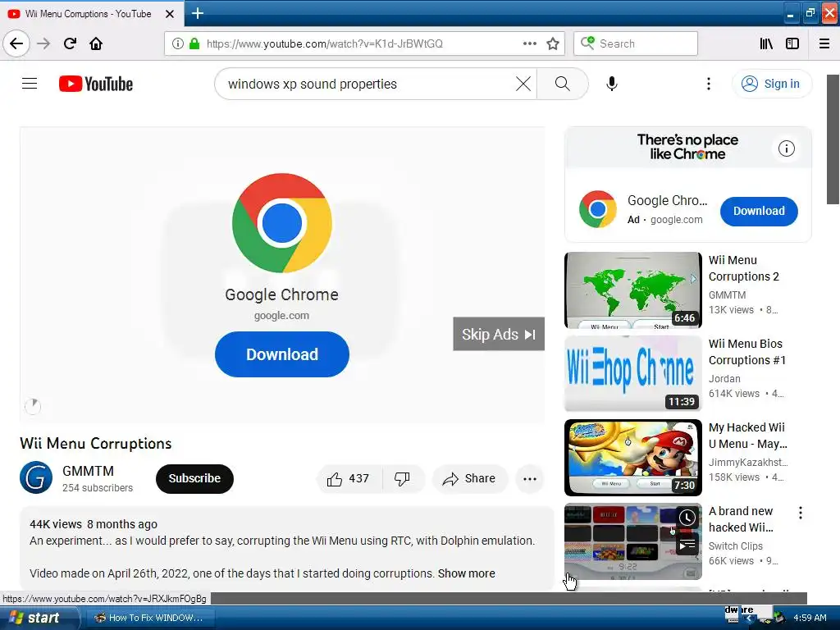Go back with the browser back arrow

[x=16, y=43]
